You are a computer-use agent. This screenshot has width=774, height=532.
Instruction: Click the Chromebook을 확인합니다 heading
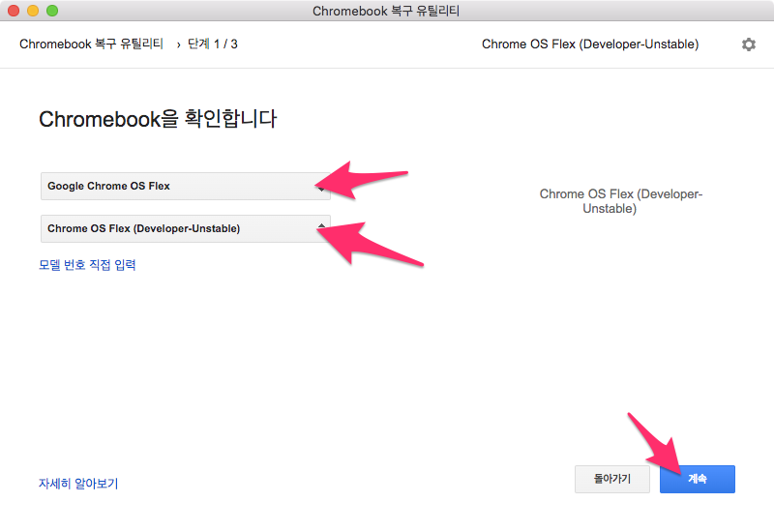pos(158,119)
